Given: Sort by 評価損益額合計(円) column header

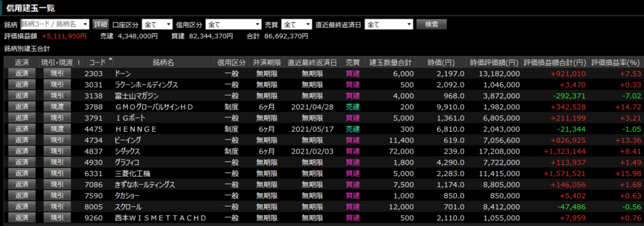Looking at the screenshot, I should (x=555, y=62).
